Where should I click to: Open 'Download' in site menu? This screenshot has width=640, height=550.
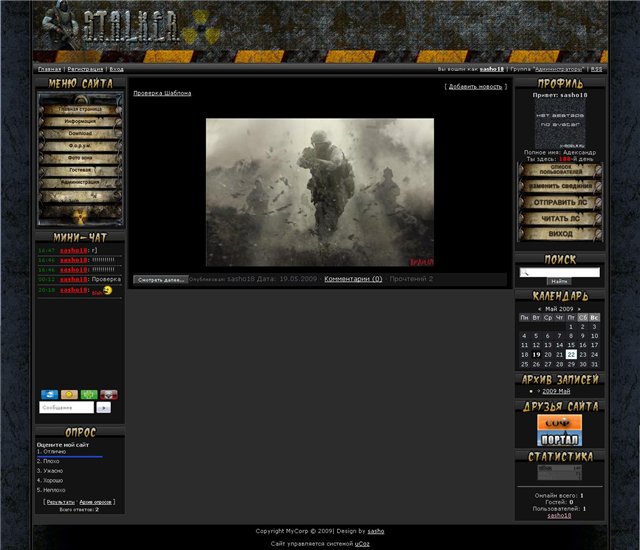point(80,133)
